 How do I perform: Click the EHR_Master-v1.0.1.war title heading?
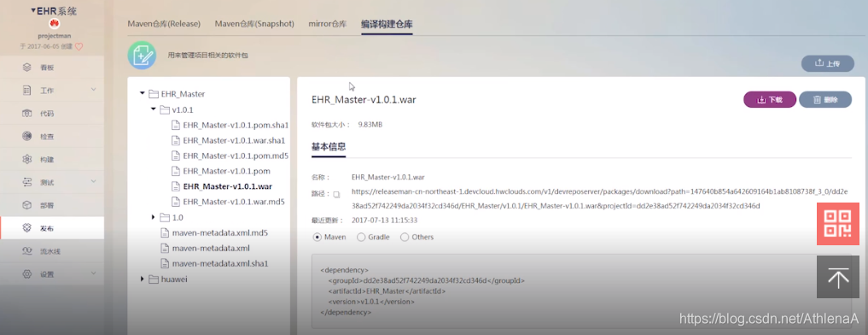(364, 100)
